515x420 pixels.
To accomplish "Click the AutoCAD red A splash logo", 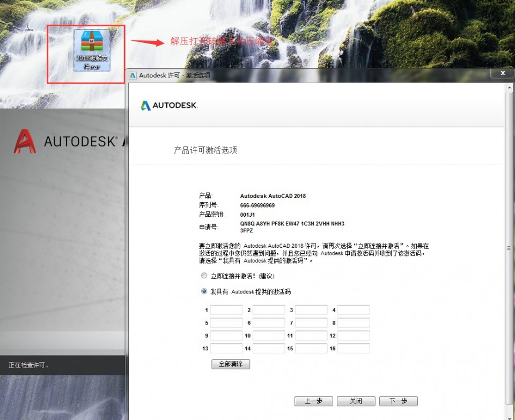I will tap(25, 142).
